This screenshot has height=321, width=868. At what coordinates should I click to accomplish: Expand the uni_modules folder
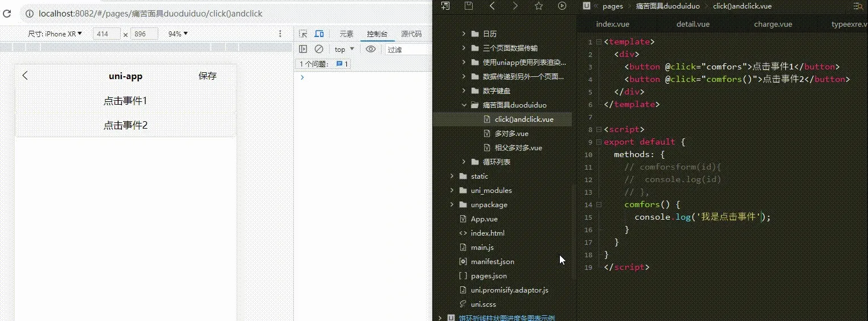[x=452, y=190]
